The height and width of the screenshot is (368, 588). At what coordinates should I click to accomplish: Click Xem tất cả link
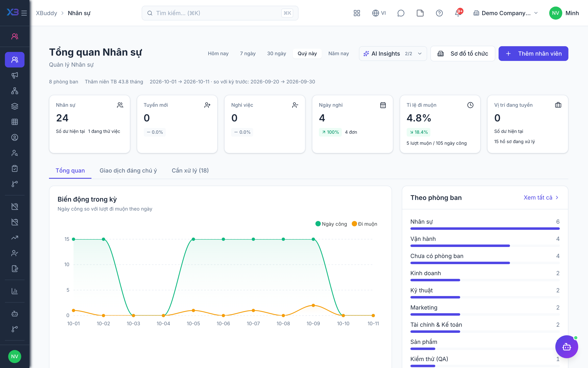coord(541,198)
